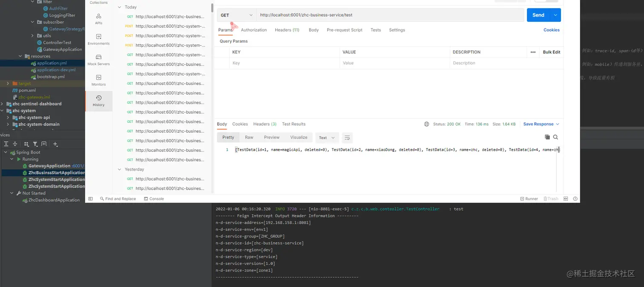Select application-dev.yml in project tree
This screenshot has width=644, height=287.
coord(56,70)
